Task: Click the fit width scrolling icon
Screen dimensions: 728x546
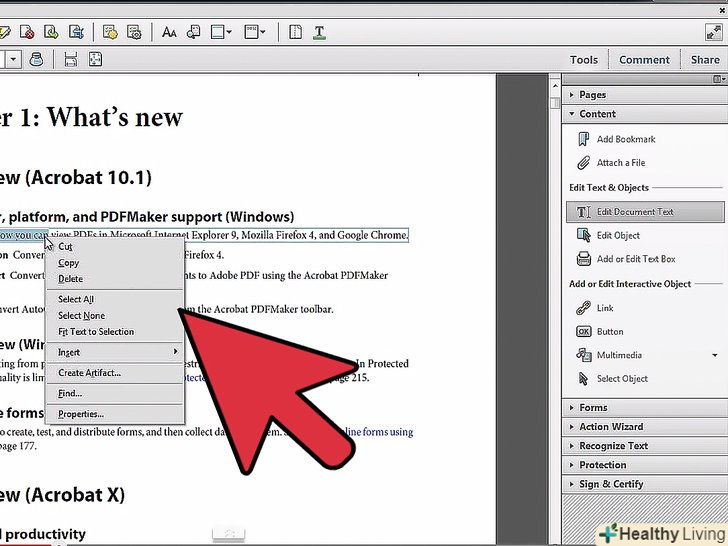Action: [71, 59]
